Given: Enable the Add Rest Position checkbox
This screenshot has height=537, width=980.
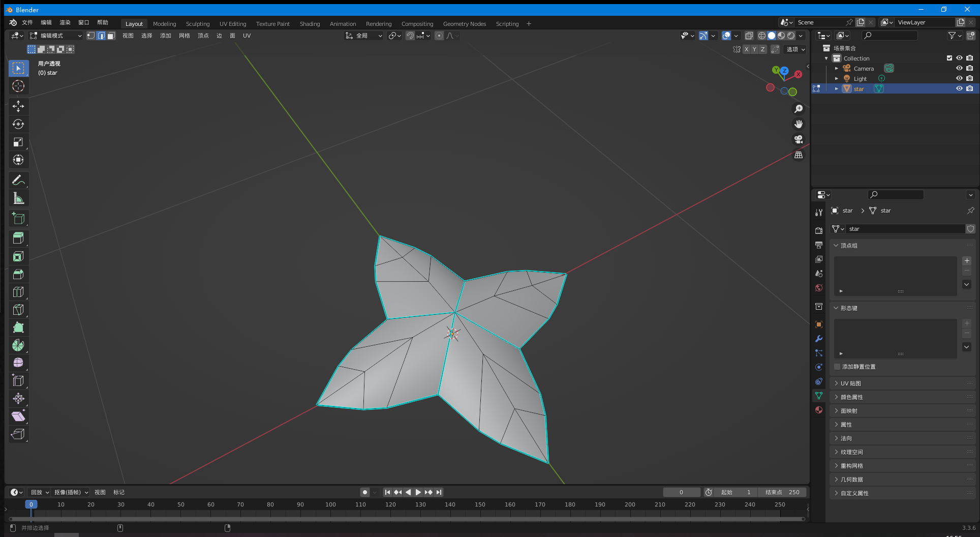Looking at the screenshot, I should click(x=837, y=367).
